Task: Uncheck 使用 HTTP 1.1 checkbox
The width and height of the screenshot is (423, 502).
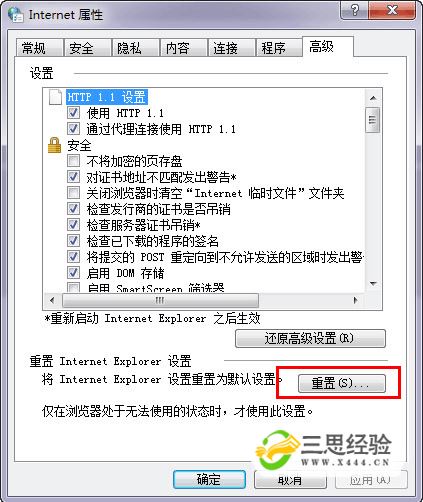Action: point(73,113)
